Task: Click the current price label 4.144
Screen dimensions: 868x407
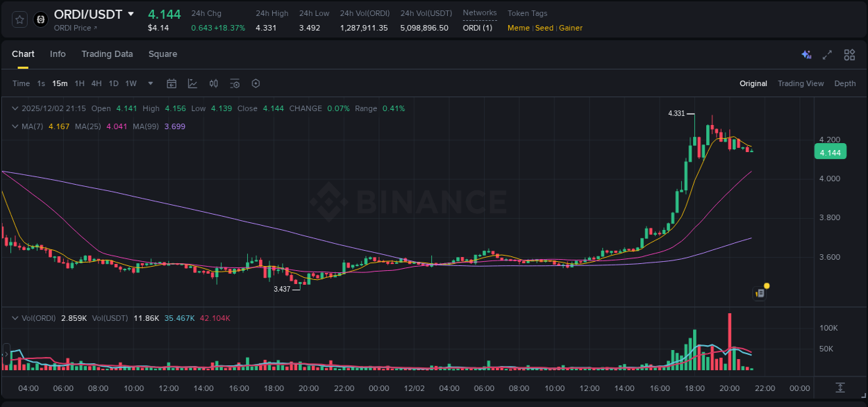Action: (830, 151)
